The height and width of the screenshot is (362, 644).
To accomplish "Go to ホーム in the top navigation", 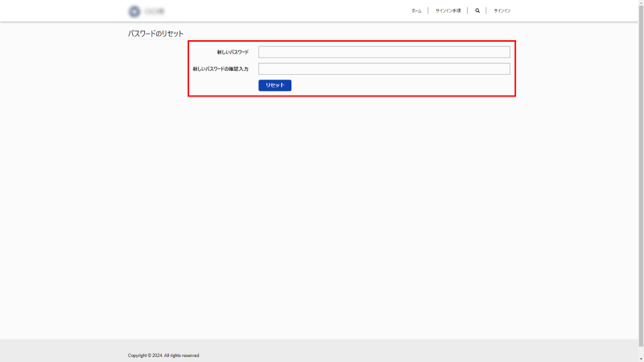I will (416, 11).
